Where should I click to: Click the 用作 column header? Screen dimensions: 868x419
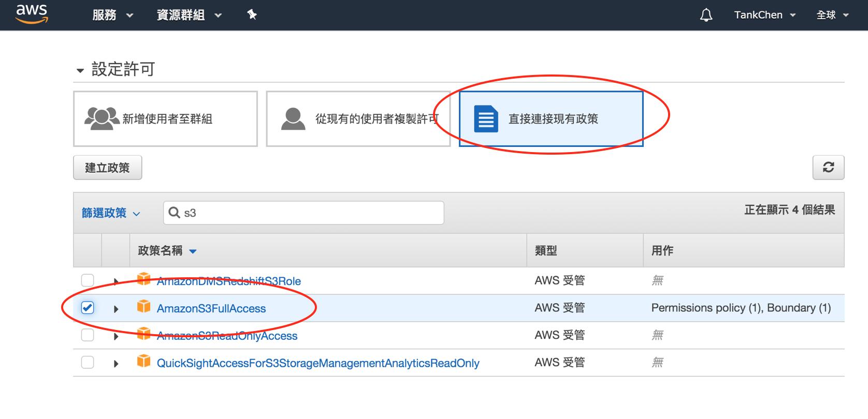pos(662,251)
